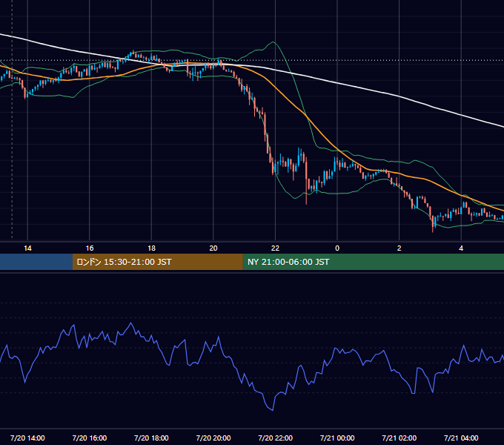Click the 14 hour label on the price chart axis

pyautogui.click(x=27, y=248)
